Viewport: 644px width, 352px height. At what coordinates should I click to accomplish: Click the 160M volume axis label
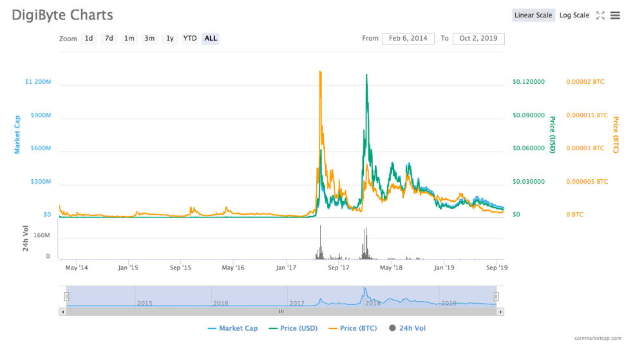point(41,235)
